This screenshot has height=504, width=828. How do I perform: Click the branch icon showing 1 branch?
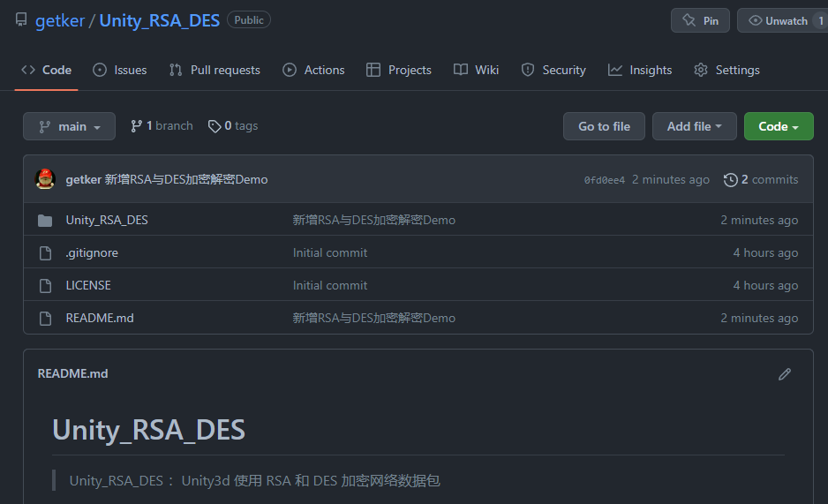click(x=136, y=126)
